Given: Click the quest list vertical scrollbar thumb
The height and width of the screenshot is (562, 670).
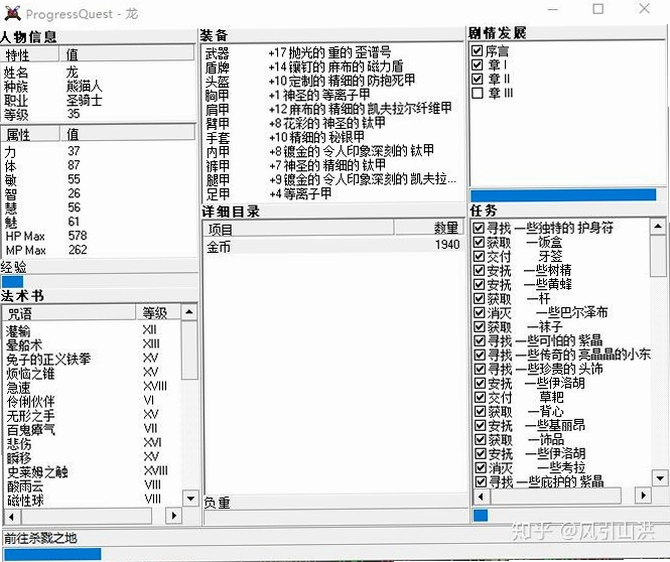Looking at the screenshot, I should click(x=658, y=255).
